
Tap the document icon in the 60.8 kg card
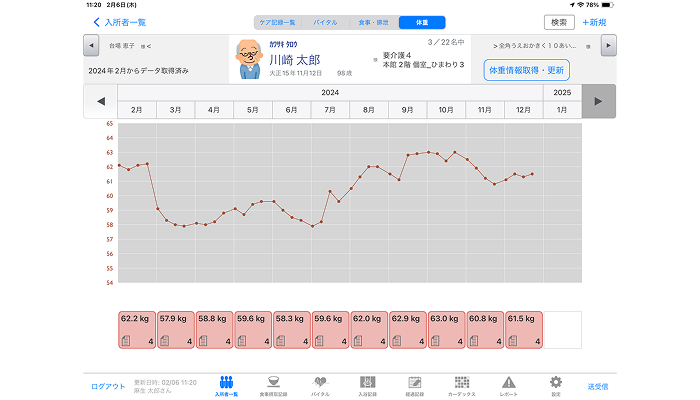474,341
